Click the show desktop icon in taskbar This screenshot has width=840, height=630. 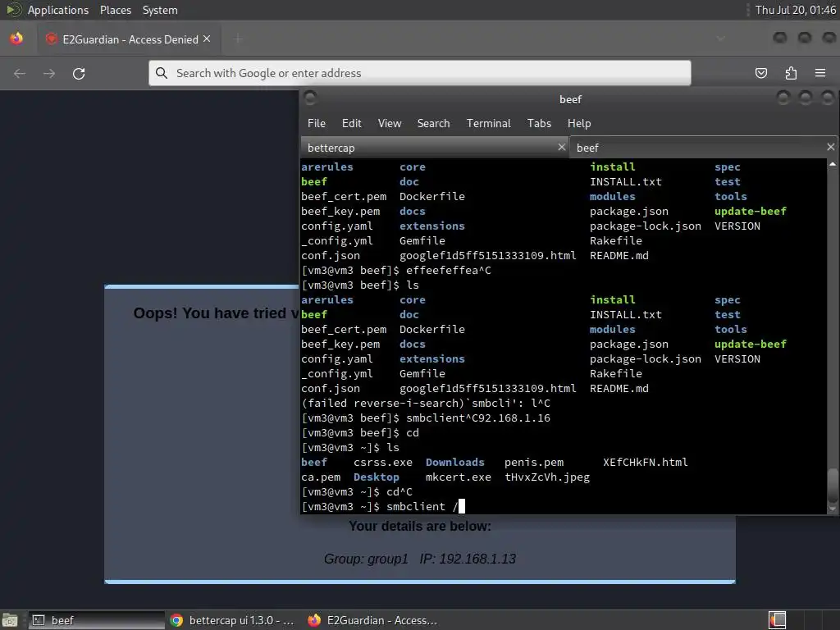coord(10,620)
